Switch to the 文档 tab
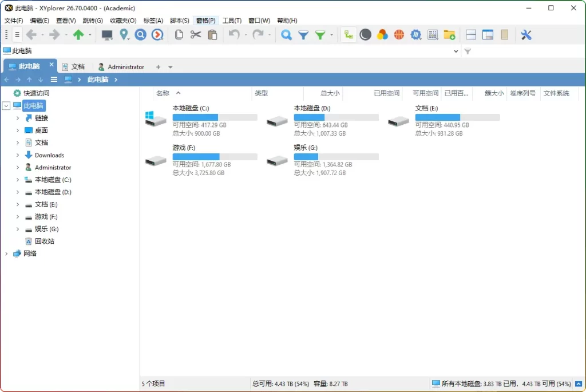Viewport: 586px width, 392px height. point(73,67)
